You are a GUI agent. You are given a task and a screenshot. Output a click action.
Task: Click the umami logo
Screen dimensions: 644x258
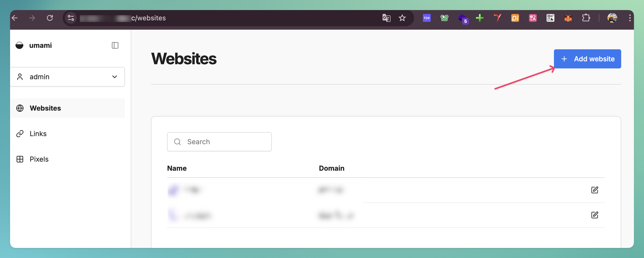[19, 45]
